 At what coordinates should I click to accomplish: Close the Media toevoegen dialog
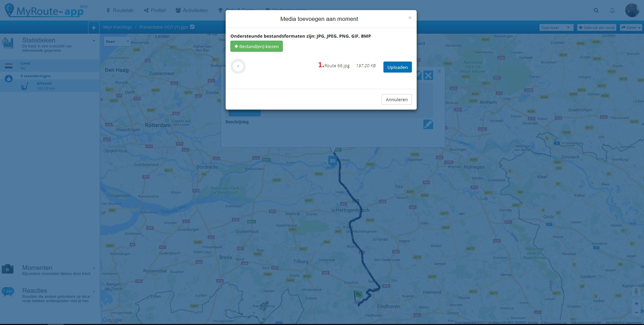pos(410,18)
